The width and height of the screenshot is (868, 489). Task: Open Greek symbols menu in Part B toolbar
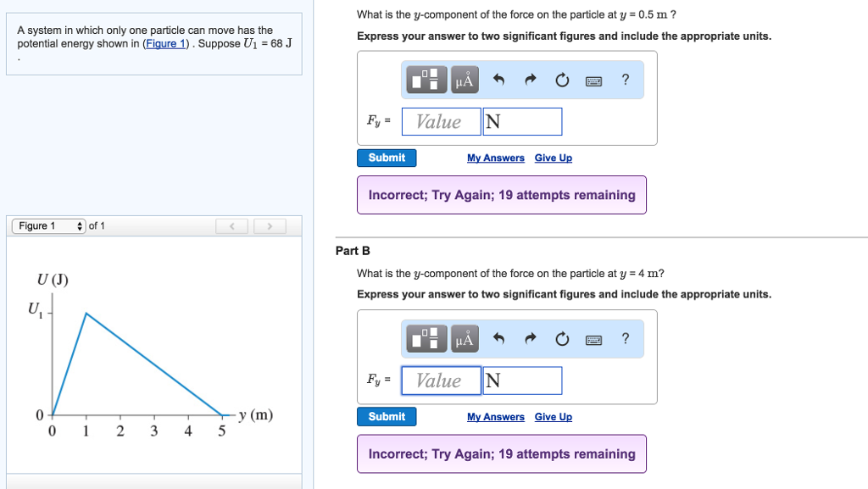pos(465,339)
